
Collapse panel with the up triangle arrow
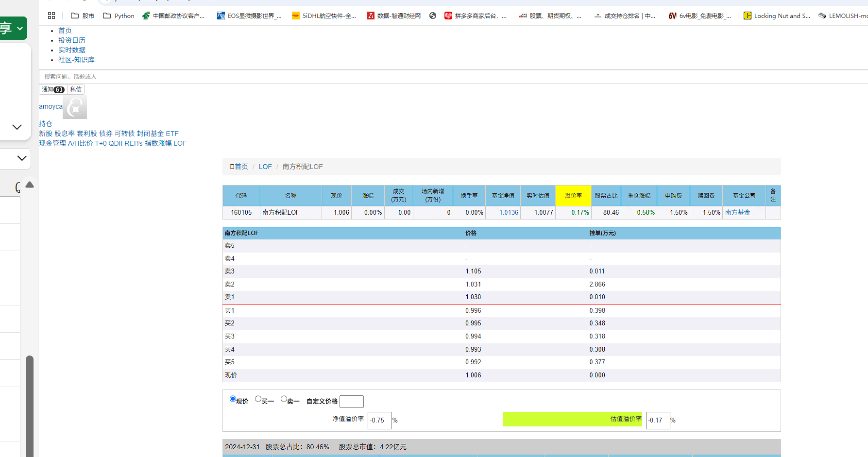pos(30,185)
